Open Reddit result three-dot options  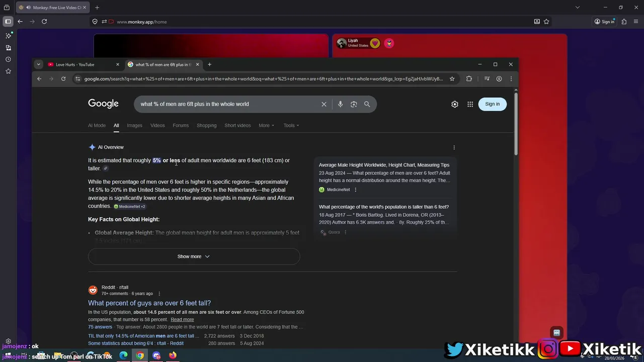pyautogui.click(x=159, y=294)
